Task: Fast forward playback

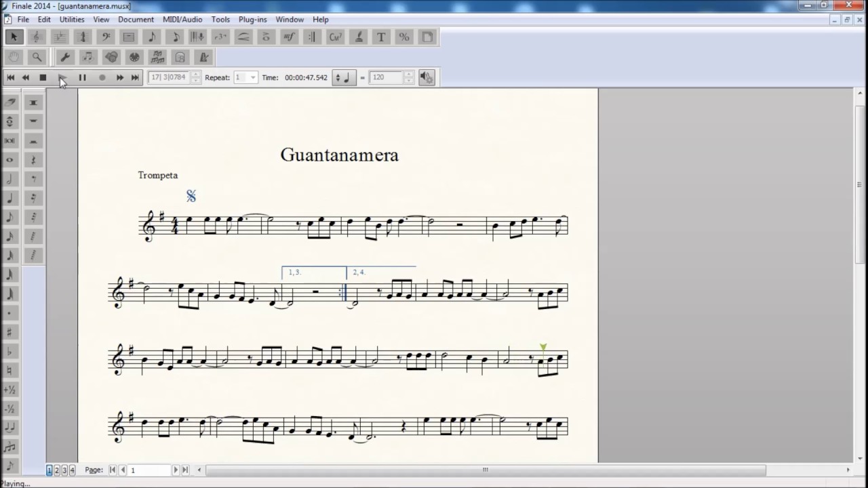Action: click(120, 77)
